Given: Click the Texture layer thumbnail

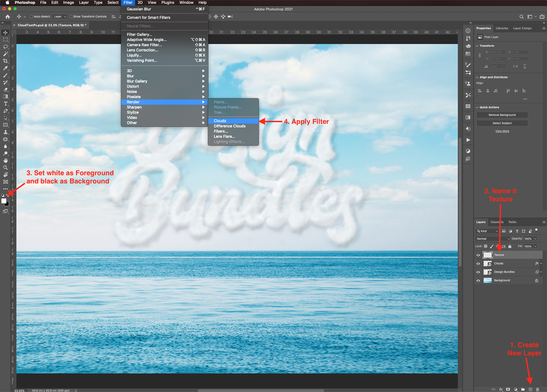Looking at the screenshot, I should [x=488, y=255].
